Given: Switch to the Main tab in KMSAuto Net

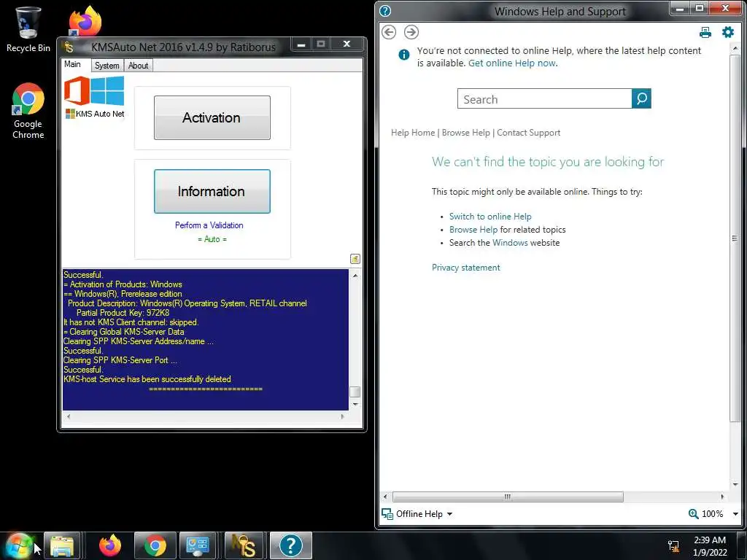Looking at the screenshot, I should [x=72, y=64].
